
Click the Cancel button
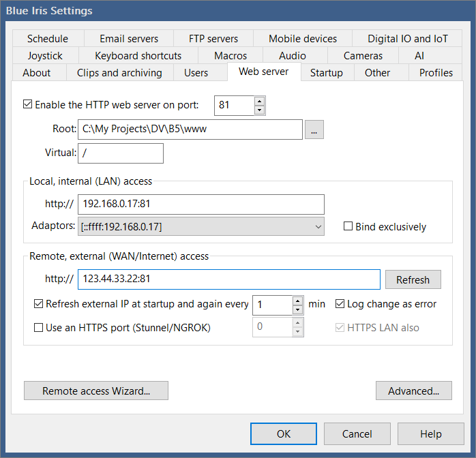[357, 433]
